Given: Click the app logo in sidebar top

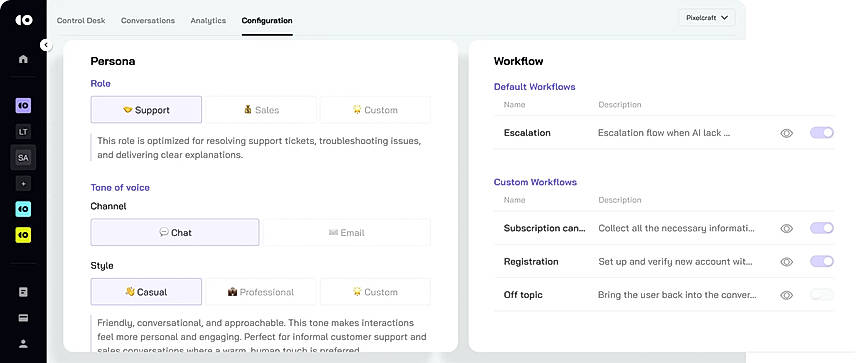Looking at the screenshot, I should click(x=23, y=20).
